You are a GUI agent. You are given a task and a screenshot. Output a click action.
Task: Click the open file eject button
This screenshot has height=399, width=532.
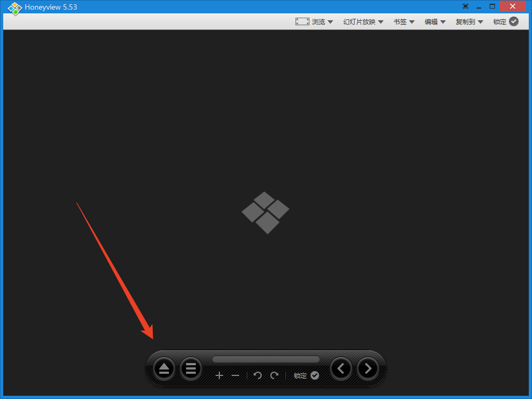(164, 368)
